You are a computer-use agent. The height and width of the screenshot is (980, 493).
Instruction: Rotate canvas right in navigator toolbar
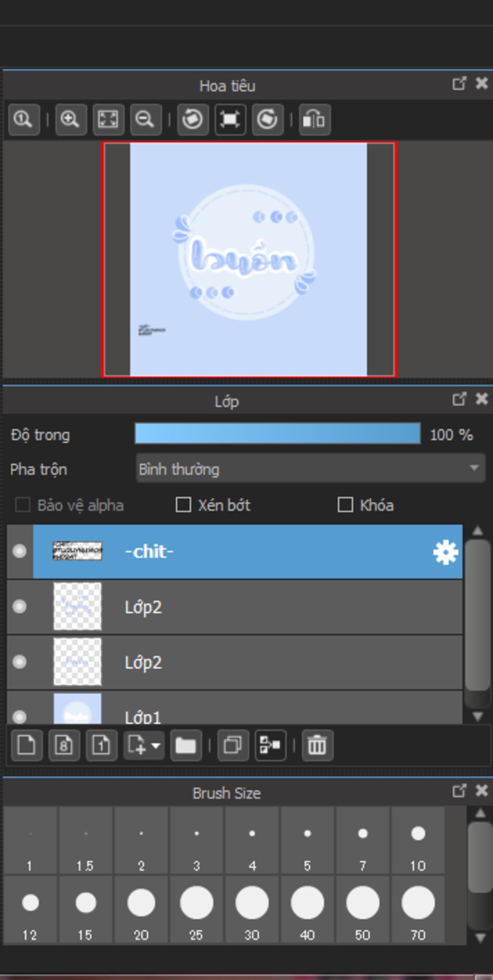(268, 119)
